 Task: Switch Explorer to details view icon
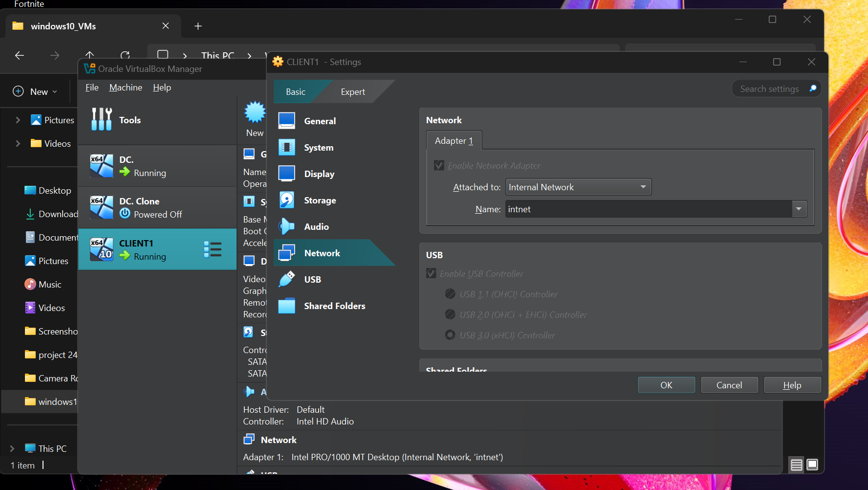(797, 465)
